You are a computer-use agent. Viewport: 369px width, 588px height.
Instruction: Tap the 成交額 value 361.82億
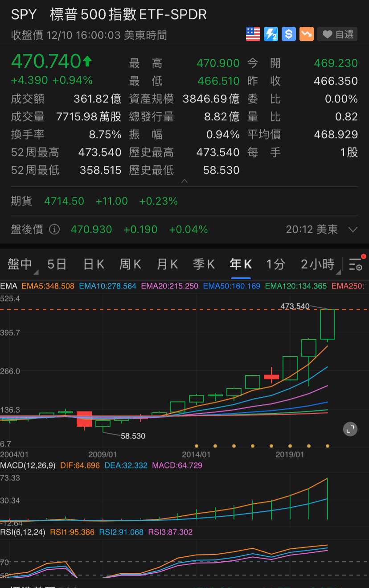click(97, 99)
